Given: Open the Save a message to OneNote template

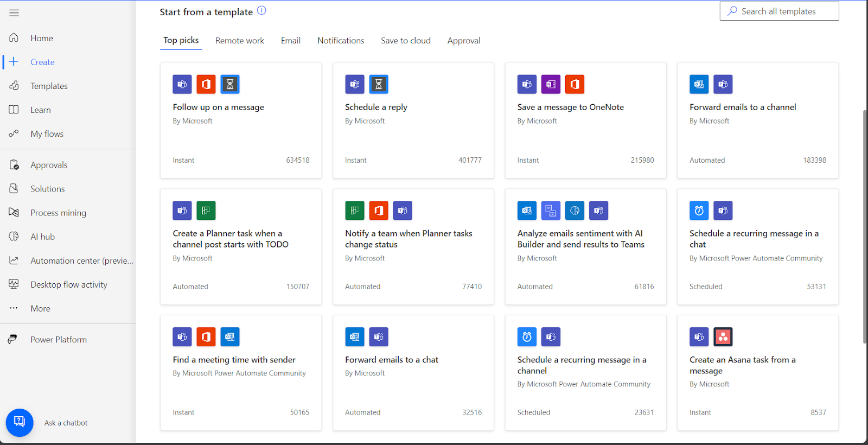Looking at the screenshot, I should click(x=571, y=107).
